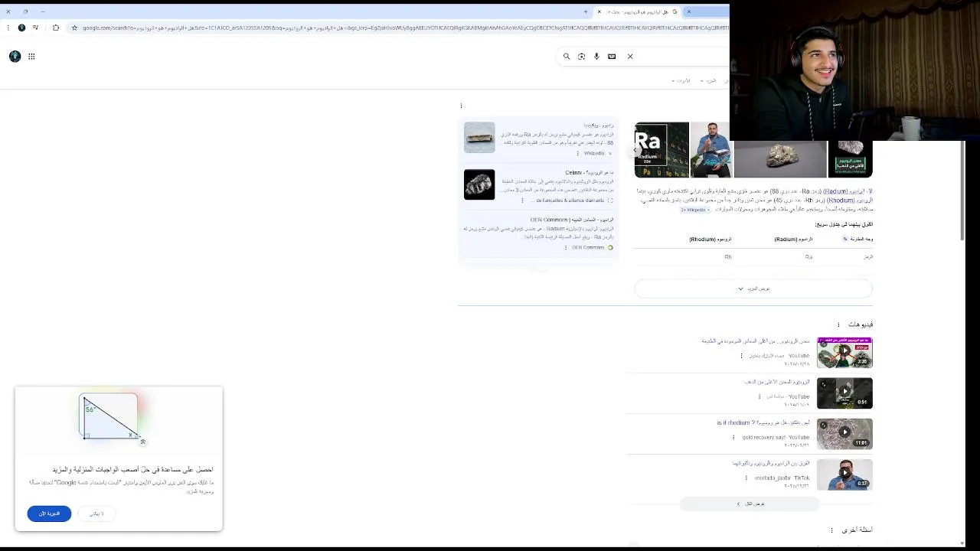
Task: Play the 11:01 gold recovery video thumbnail
Action: pyautogui.click(x=844, y=434)
